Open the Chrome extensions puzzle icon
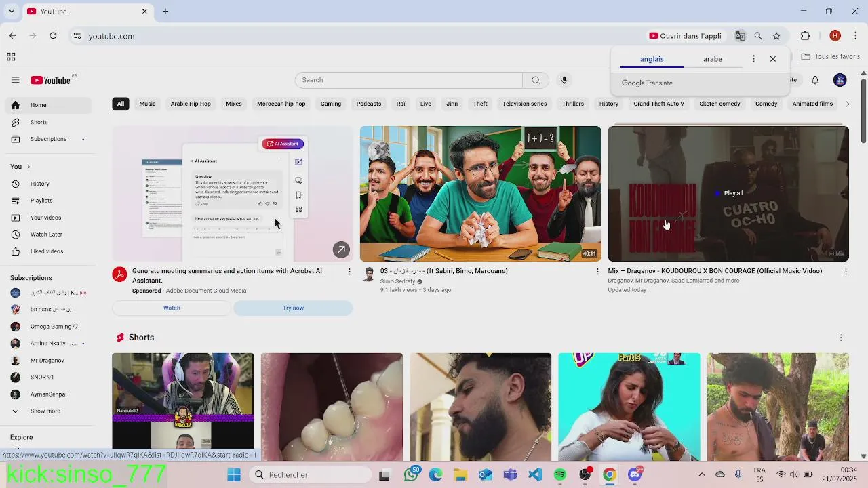This screenshot has width=868, height=488. (x=805, y=36)
